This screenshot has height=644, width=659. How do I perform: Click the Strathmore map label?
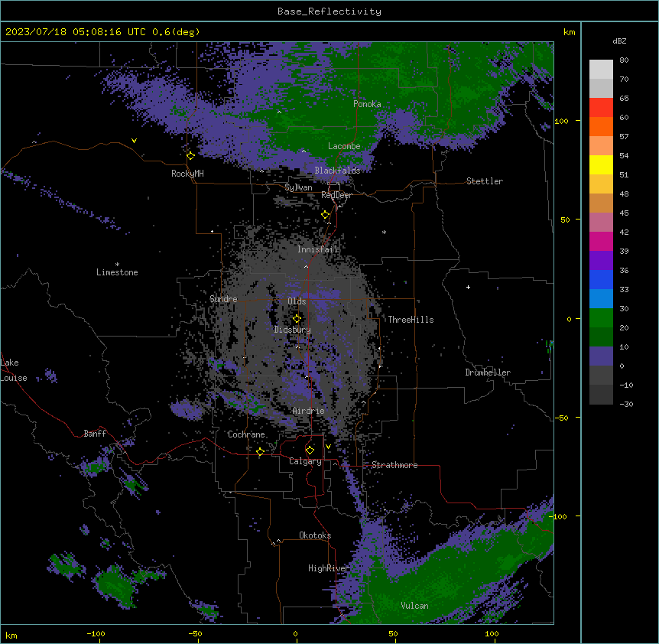(394, 465)
